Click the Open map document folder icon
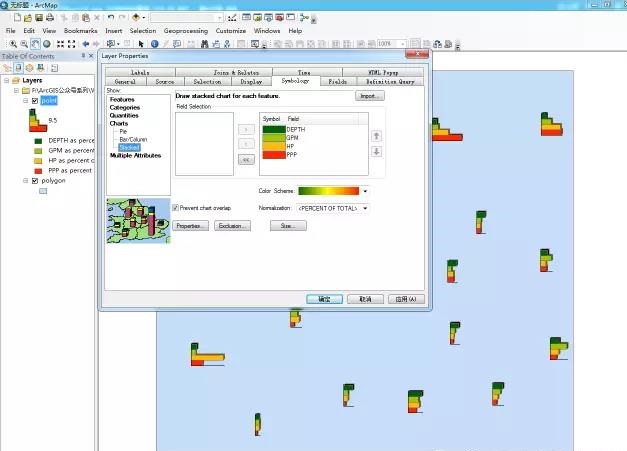 (28, 18)
